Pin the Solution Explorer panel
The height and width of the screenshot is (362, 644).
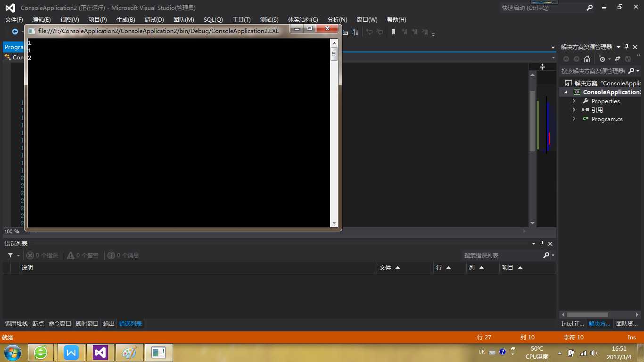click(627, 47)
